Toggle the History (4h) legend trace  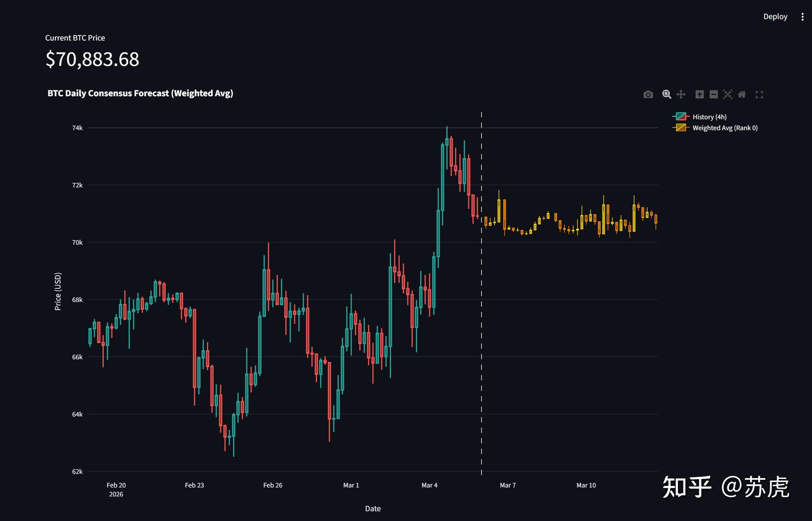[709, 117]
